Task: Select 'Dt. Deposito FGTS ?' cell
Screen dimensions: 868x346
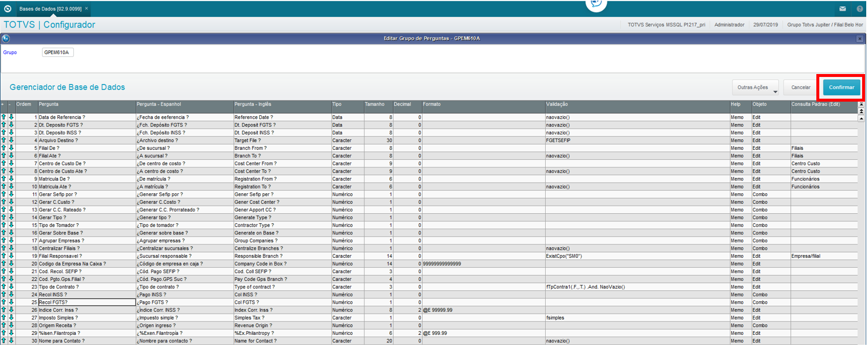Action: coord(86,125)
